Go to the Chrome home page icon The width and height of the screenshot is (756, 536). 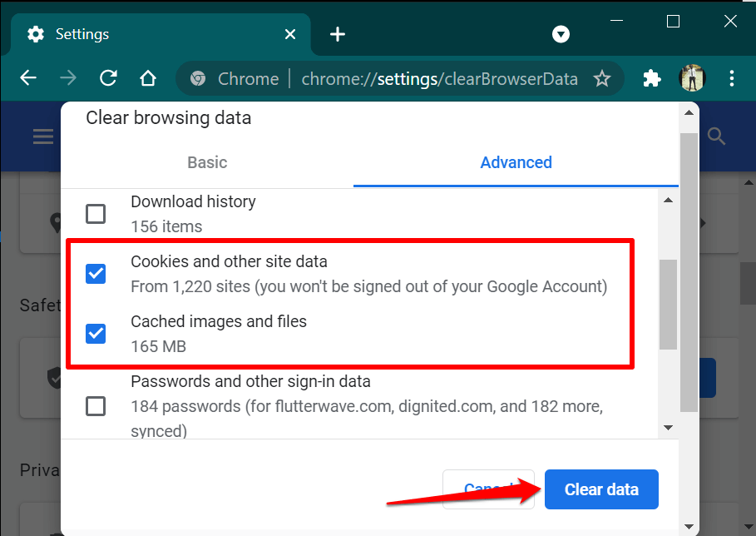148,78
